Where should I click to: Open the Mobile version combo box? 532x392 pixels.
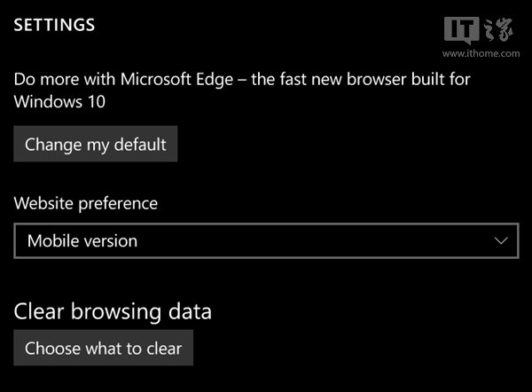pyautogui.click(x=266, y=240)
